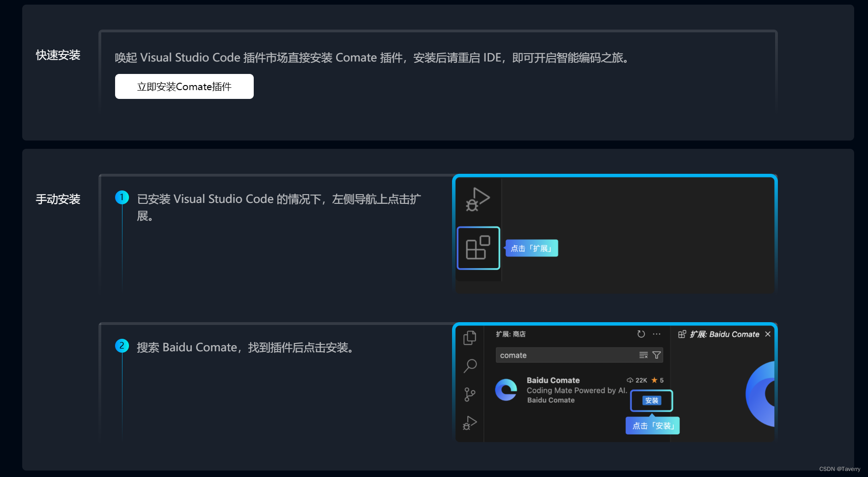This screenshot has width=868, height=477.
Task: Select the Baidu Comate extension title
Action: point(553,380)
